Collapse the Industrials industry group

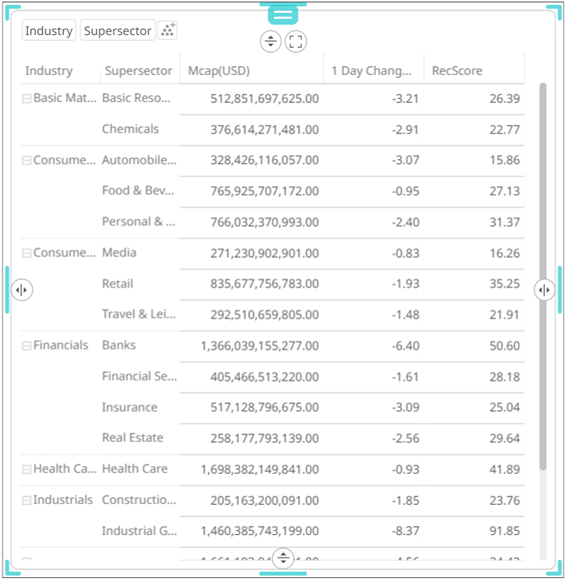[26, 501]
